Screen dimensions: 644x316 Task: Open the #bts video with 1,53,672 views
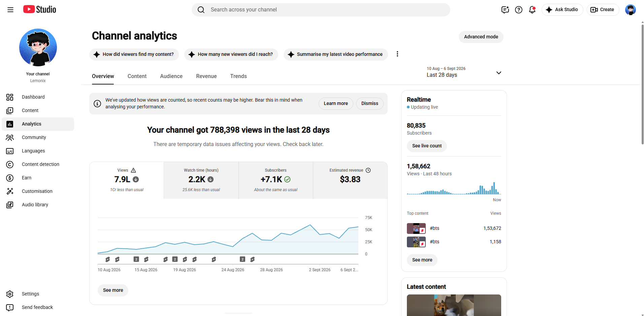[x=454, y=229]
